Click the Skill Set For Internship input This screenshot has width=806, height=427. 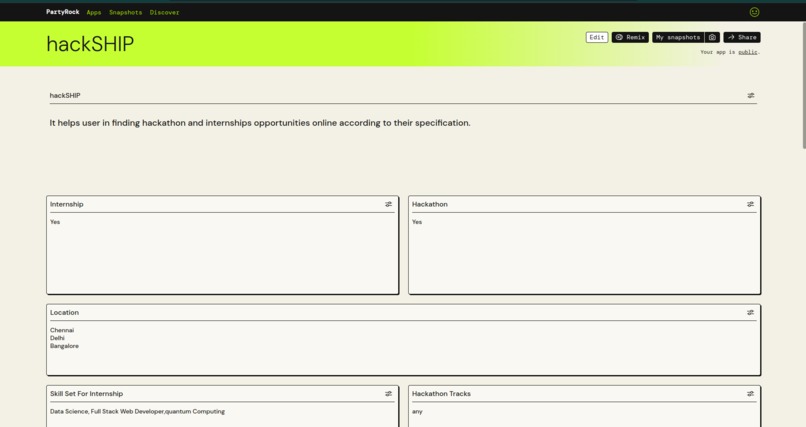pos(222,415)
